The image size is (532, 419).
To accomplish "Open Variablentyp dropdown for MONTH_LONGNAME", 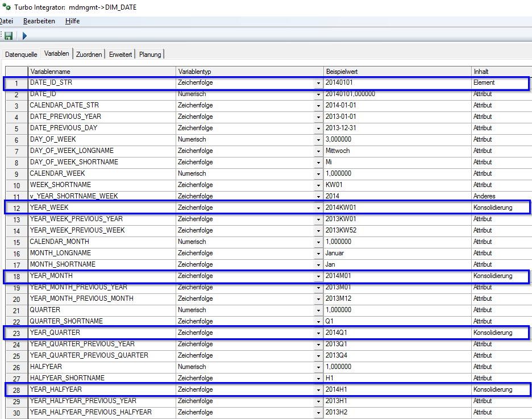I will click(318, 253).
